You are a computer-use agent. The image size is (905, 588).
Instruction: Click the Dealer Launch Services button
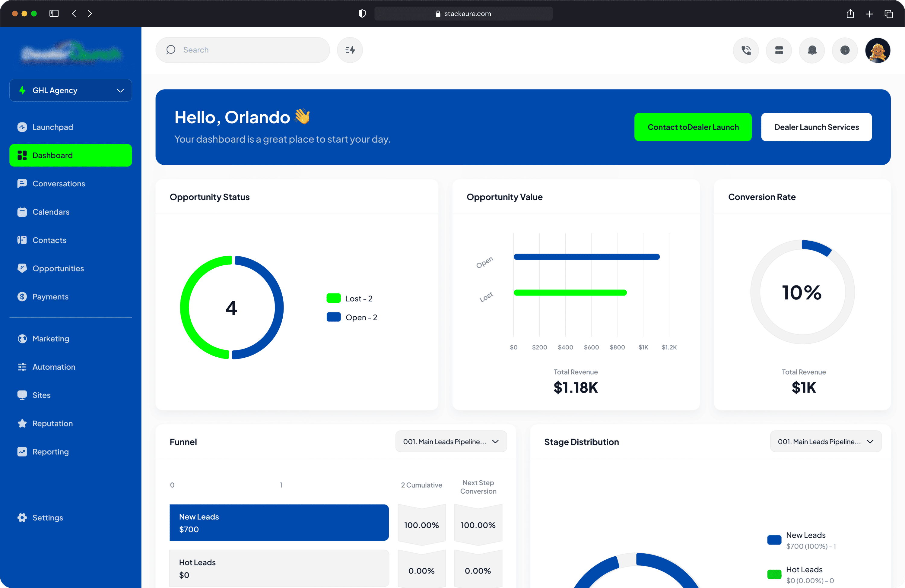tap(816, 127)
